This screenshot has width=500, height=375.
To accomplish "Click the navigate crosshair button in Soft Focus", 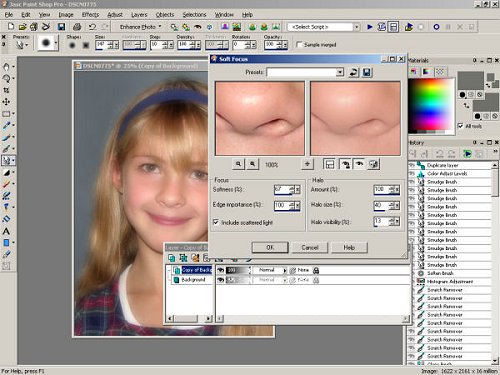I will point(307,164).
